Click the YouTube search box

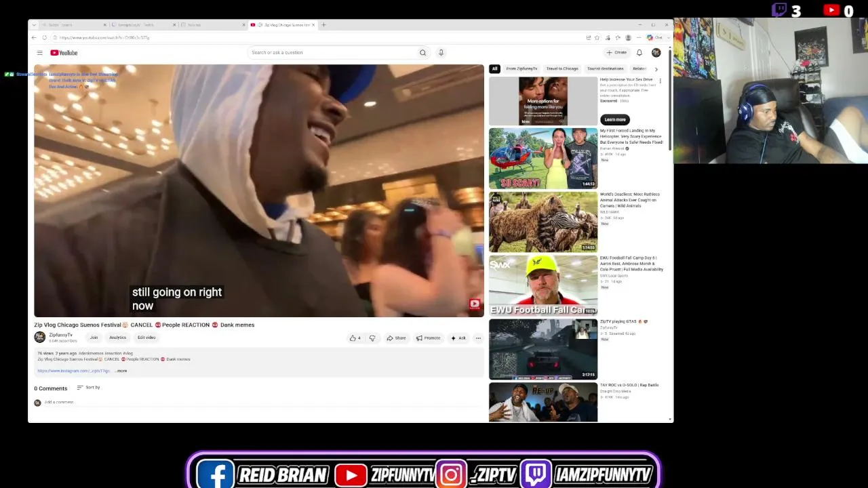tap(332, 53)
